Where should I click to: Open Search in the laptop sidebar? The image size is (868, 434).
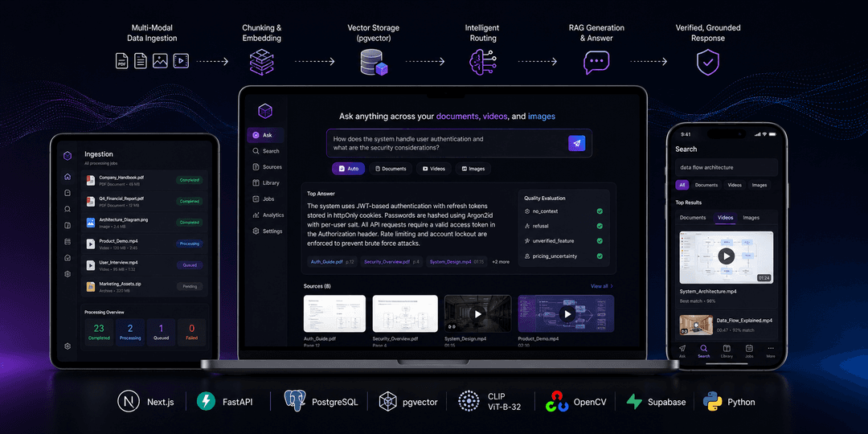266,151
